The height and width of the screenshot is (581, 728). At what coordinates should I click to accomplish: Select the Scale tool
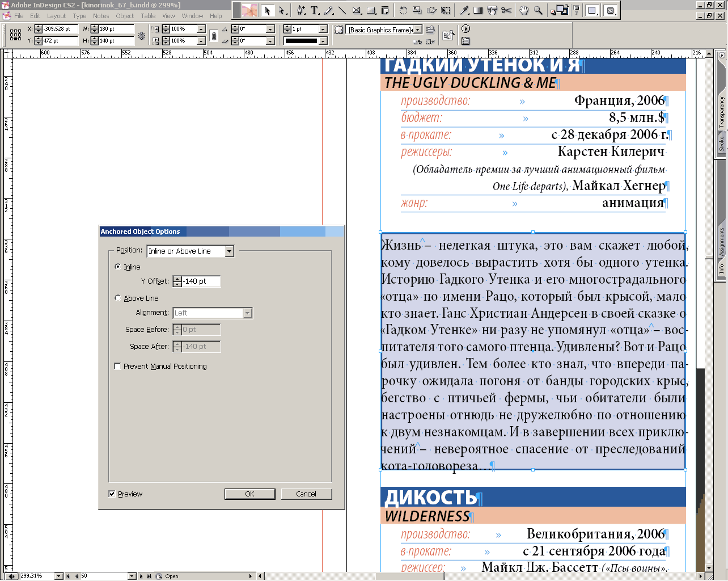(417, 10)
